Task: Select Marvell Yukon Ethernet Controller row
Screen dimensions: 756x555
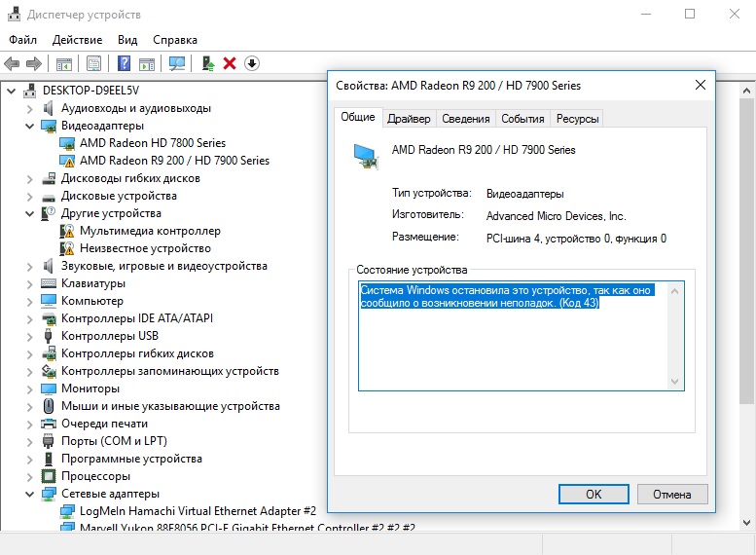Action: pos(247,527)
